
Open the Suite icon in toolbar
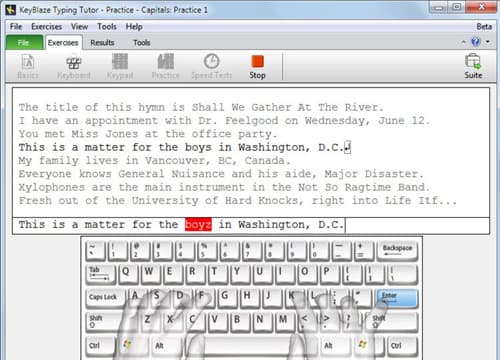coord(473,67)
